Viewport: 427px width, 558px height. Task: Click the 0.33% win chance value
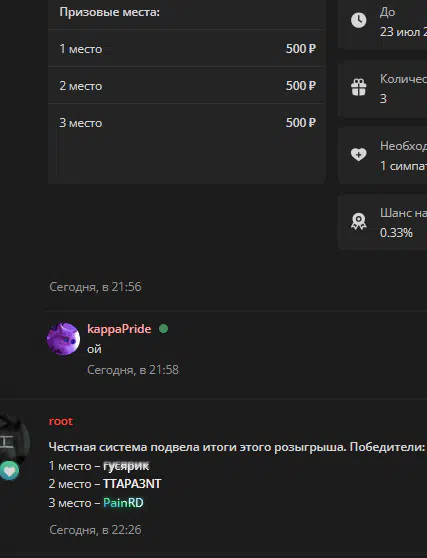point(396,233)
